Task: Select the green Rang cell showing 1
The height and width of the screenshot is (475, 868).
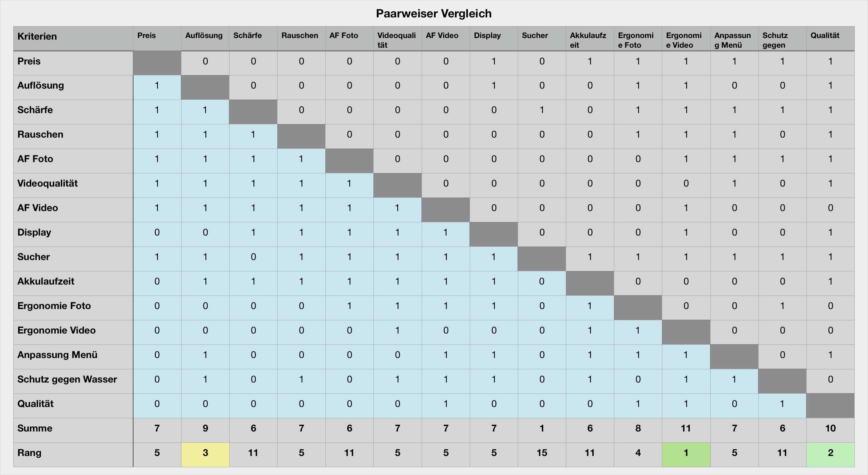Action: tap(686, 453)
